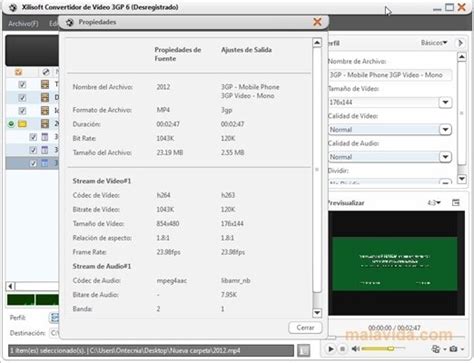Uncheck the checkbox in highlighted list row
This screenshot has height=363, width=474.
pos(33,163)
